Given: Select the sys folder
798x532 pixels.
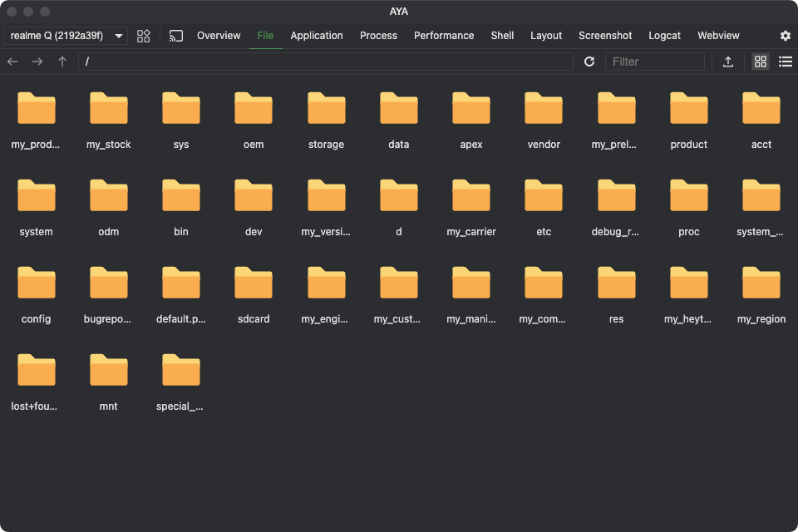Looking at the screenshot, I should pos(181,121).
